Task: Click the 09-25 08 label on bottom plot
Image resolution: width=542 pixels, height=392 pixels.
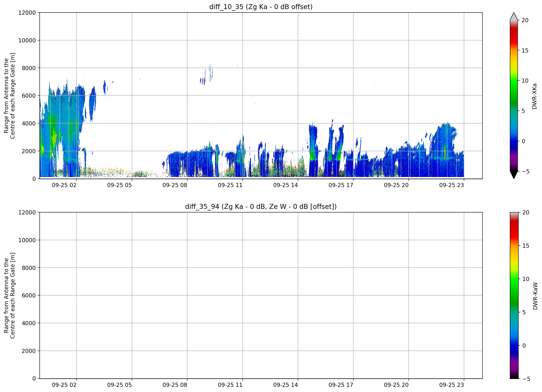Action: 175,385
